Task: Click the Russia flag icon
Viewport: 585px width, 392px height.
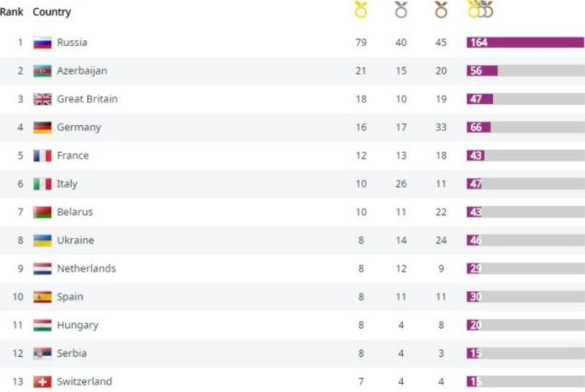Action: 42,42
